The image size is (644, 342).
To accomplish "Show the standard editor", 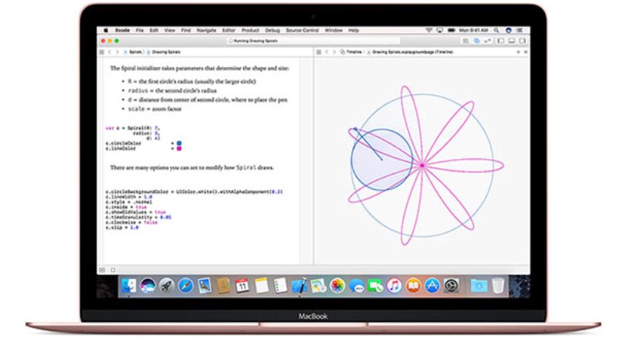I will [x=466, y=41].
